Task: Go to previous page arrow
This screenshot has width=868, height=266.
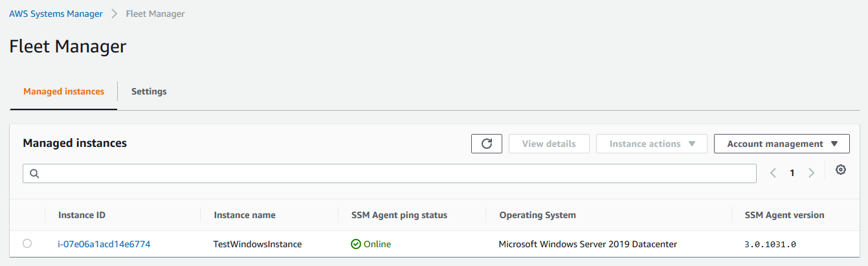Action: tap(773, 173)
